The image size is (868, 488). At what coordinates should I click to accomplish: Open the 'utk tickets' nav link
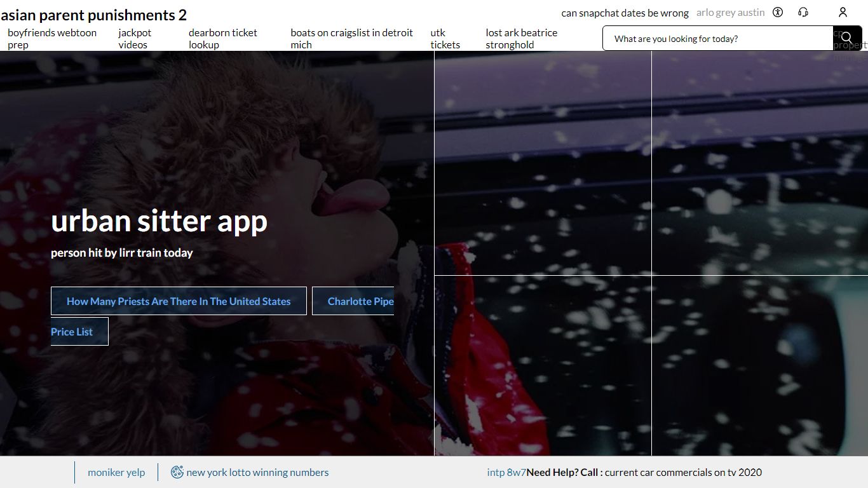click(x=445, y=39)
